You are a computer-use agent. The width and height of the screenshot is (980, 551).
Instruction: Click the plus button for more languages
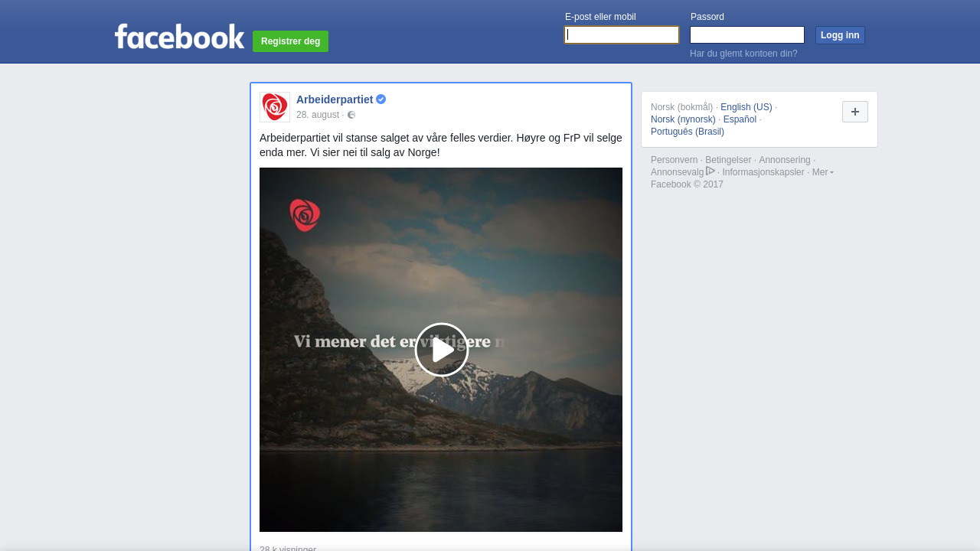[x=855, y=112]
